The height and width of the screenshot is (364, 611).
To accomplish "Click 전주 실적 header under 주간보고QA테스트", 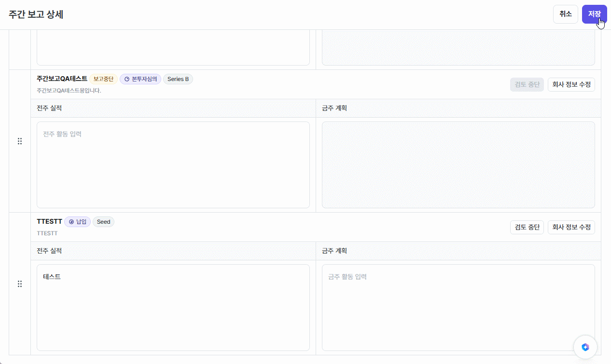I will [x=49, y=108].
